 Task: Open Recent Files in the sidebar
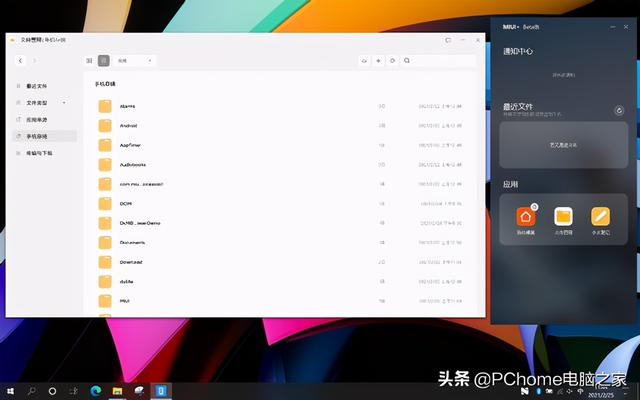point(36,86)
